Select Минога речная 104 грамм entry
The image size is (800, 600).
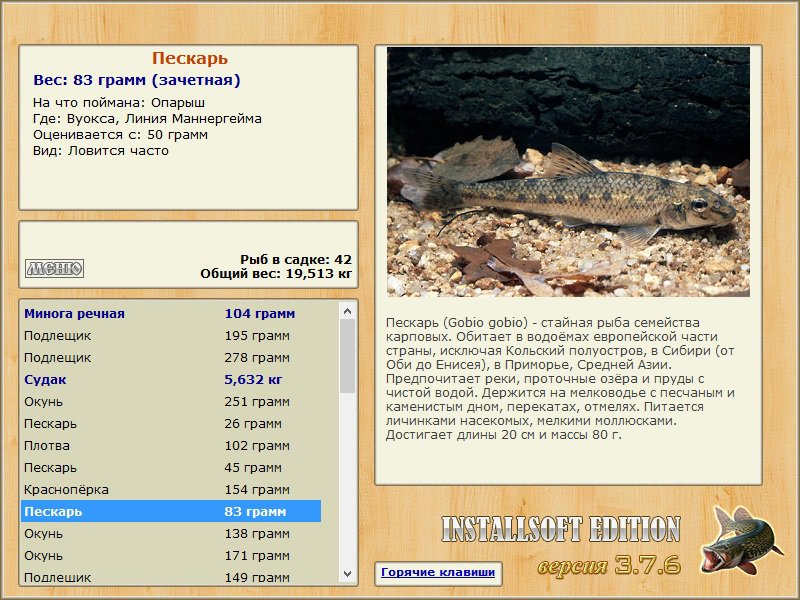[171, 314]
